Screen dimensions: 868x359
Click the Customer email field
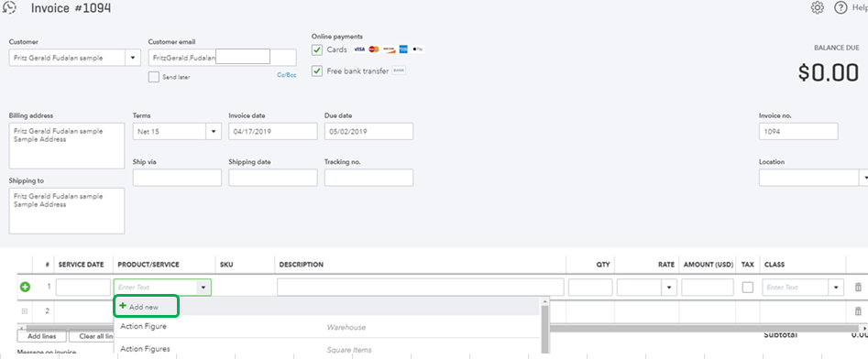[222, 58]
